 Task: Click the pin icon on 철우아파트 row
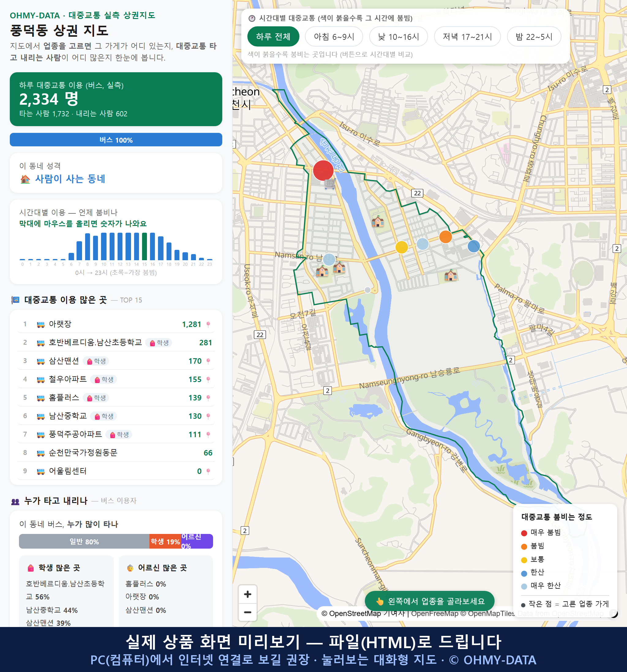(208, 380)
